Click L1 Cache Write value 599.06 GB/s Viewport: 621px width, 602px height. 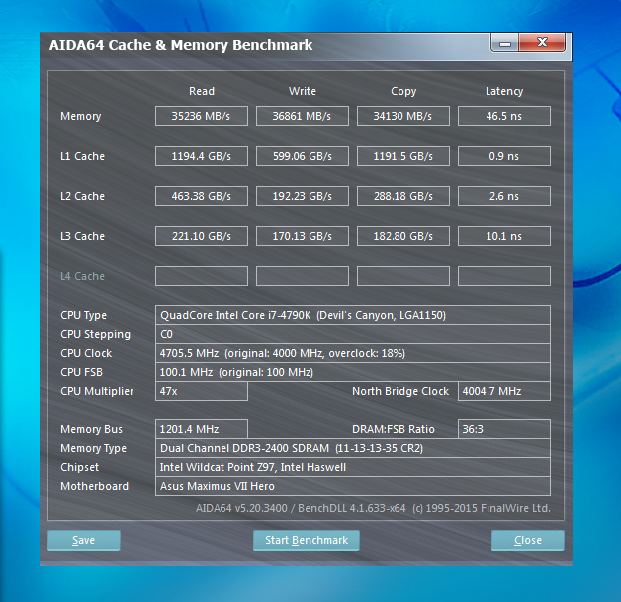coord(302,156)
